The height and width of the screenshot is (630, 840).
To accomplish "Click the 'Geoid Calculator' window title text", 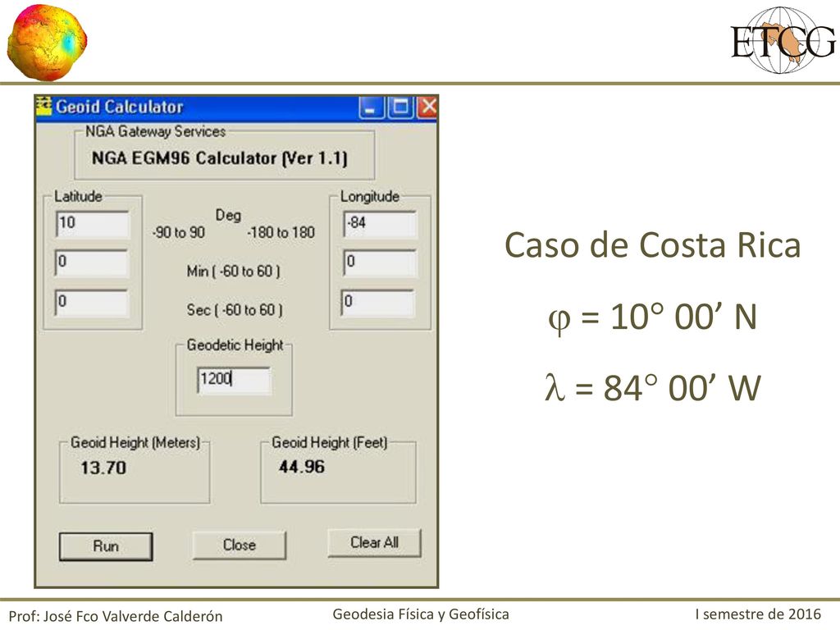I will (120, 107).
